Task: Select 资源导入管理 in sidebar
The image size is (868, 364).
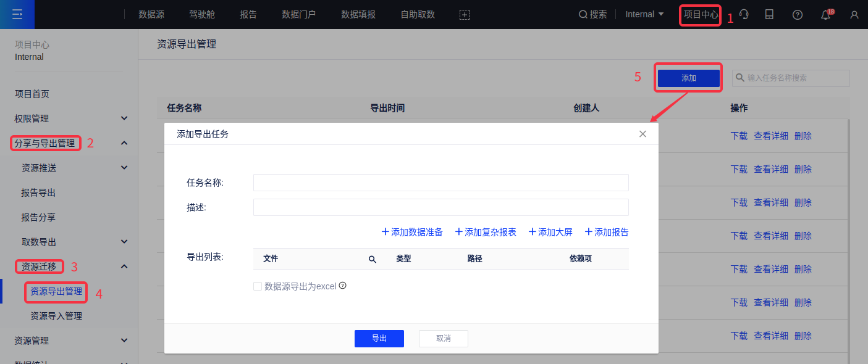Action: (x=56, y=316)
